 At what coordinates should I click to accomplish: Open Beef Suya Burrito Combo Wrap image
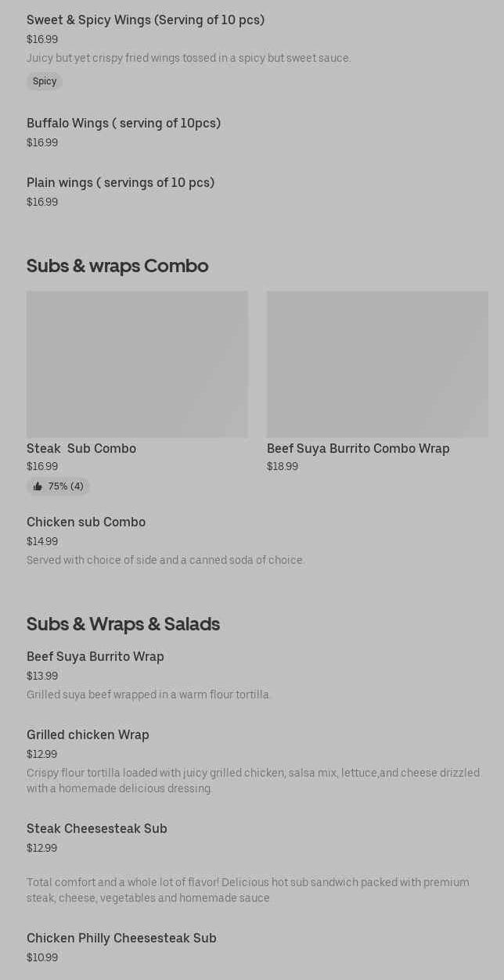click(x=377, y=364)
